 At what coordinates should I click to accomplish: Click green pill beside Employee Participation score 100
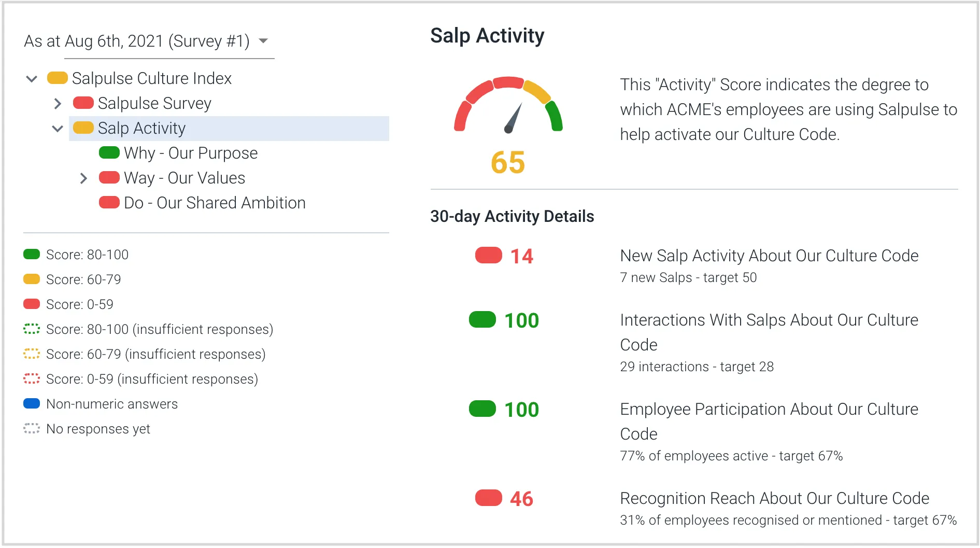[x=482, y=409]
